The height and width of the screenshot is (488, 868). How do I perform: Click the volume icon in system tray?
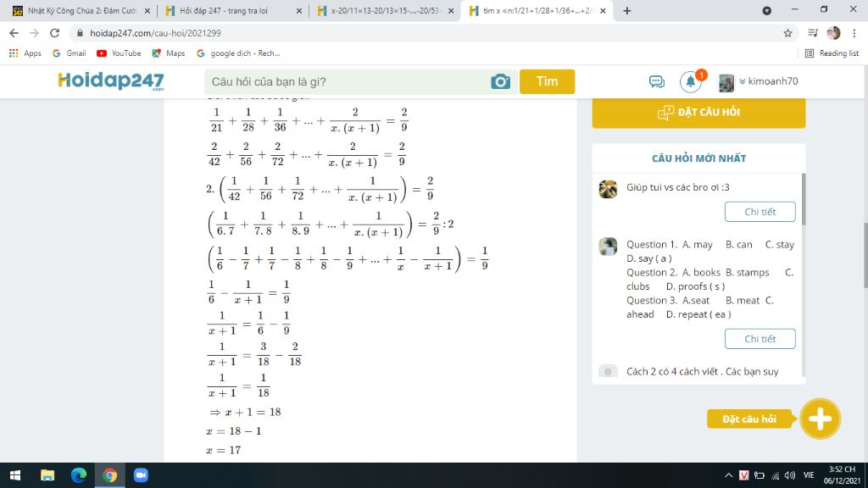point(790,475)
